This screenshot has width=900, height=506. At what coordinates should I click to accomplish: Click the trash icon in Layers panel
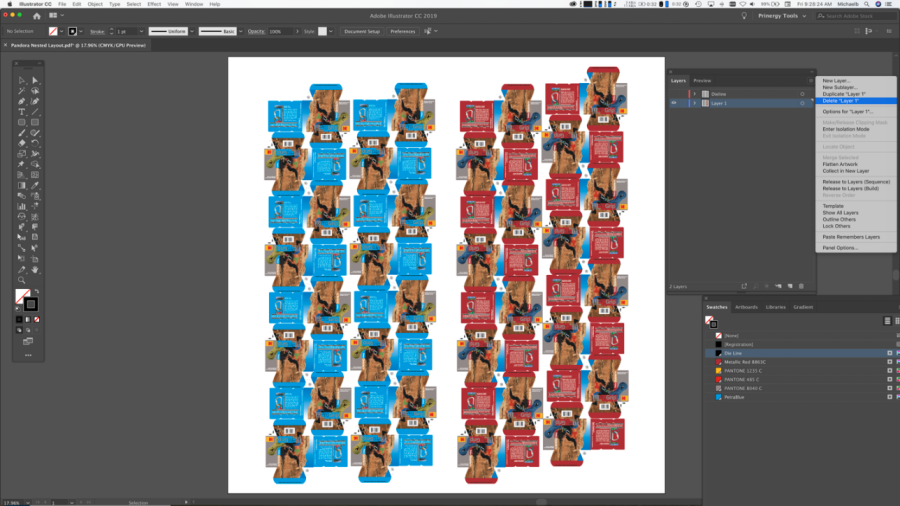(801, 286)
